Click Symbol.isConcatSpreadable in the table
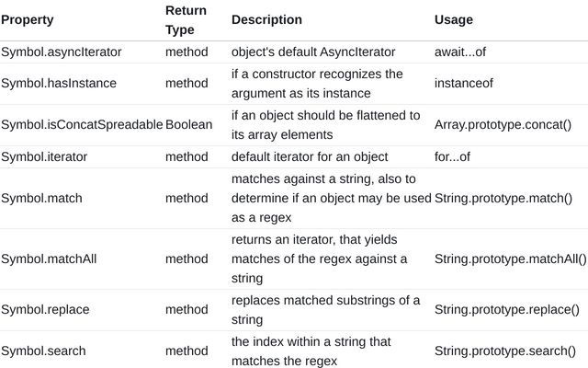The width and height of the screenshot is (588, 368). (x=81, y=124)
